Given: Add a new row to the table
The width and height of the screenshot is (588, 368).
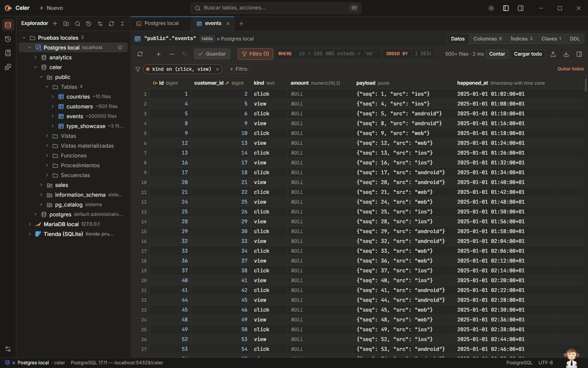Looking at the screenshot, I should [158, 54].
